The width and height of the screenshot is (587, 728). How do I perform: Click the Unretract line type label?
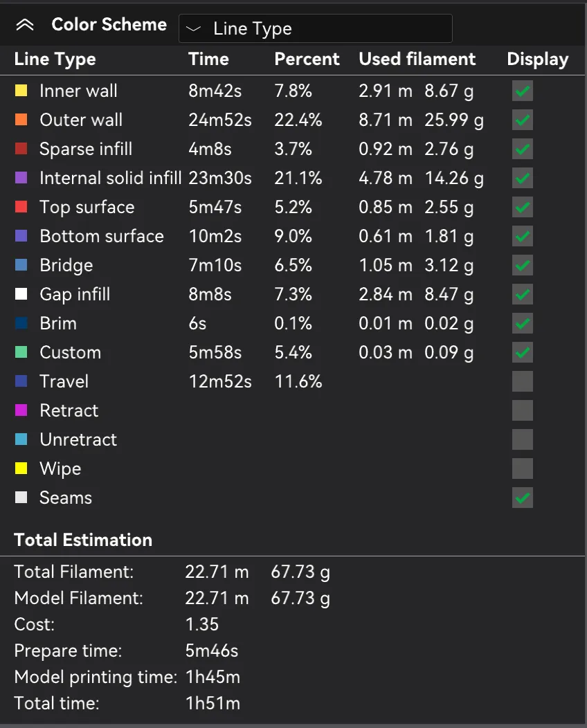tap(78, 439)
